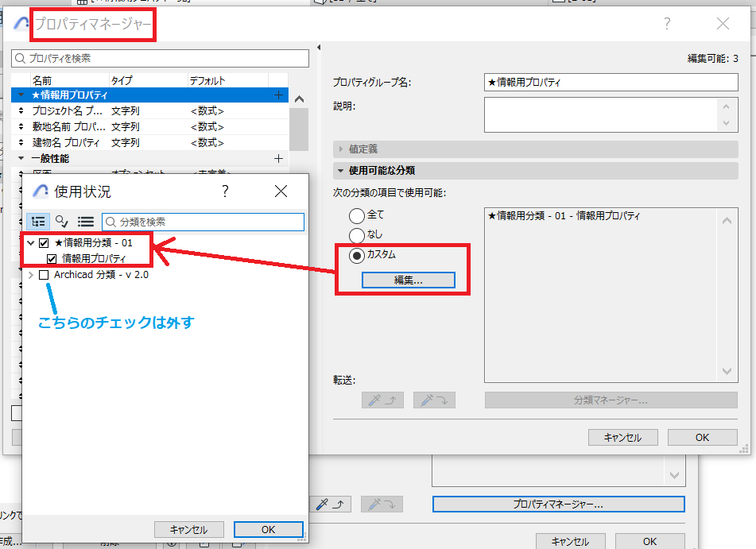The width and height of the screenshot is (756, 549).
Task: Close the 使用状況 dialog
Action: [x=281, y=191]
